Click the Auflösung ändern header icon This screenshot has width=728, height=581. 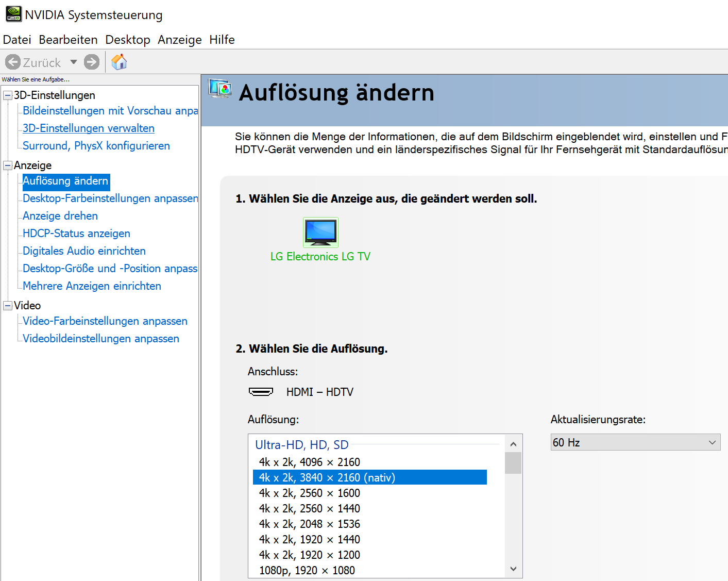click(220, 89)
